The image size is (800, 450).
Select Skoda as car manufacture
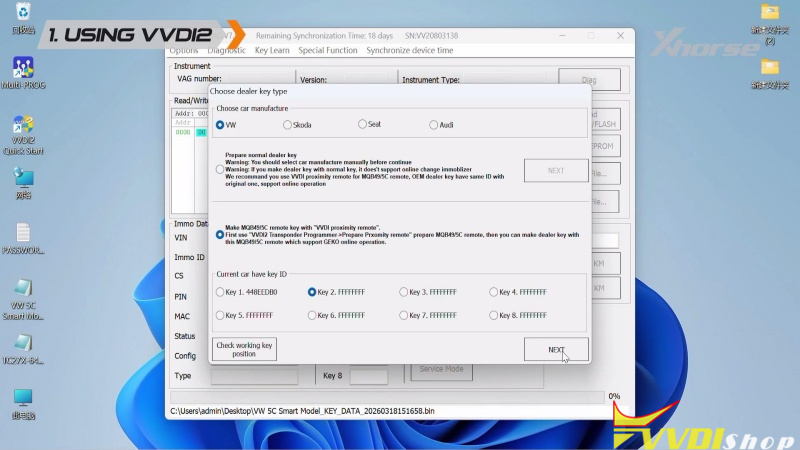pyautogui.click(x=288, y=125)
